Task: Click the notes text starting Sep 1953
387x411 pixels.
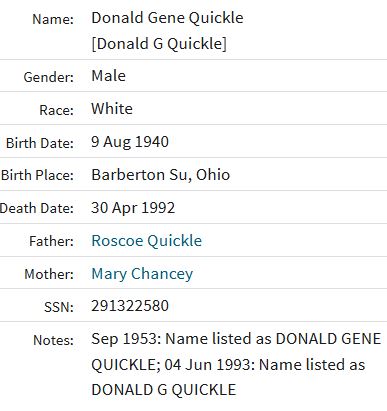Action: click(236, 364)
